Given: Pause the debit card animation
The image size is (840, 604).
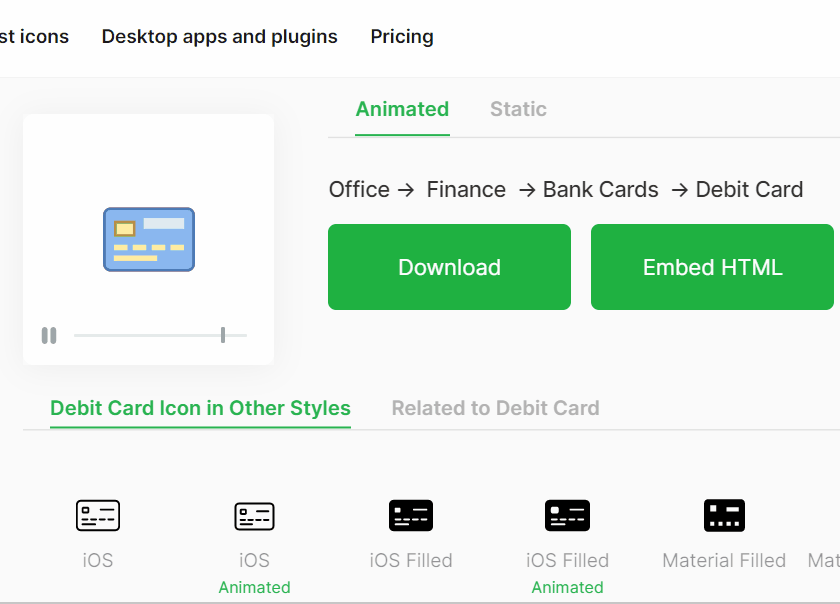Looking at the screenshot, I should coord(49,336).
